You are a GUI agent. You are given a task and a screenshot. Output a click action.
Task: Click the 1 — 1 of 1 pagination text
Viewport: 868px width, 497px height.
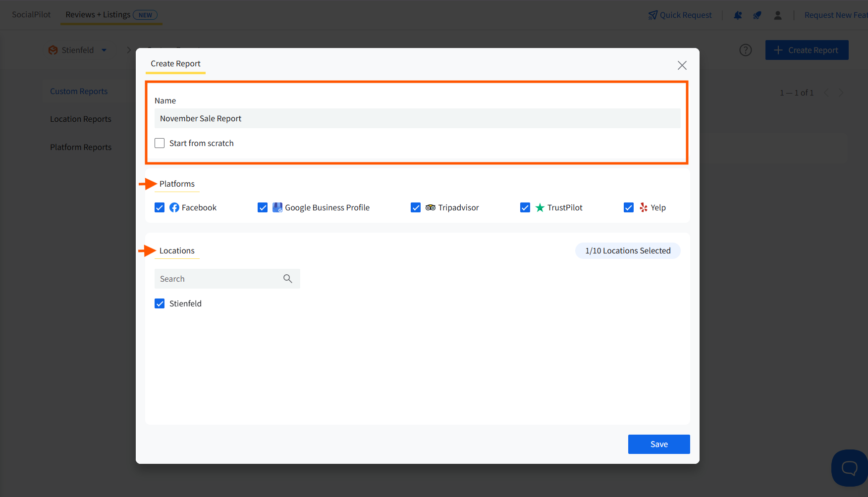pos(797,93)
